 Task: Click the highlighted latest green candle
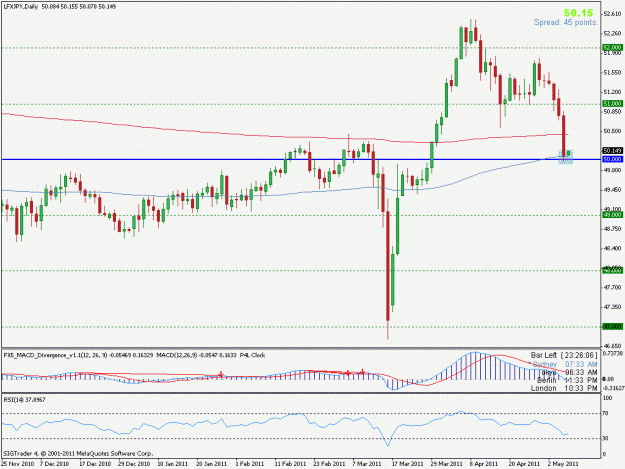(569, 153)
